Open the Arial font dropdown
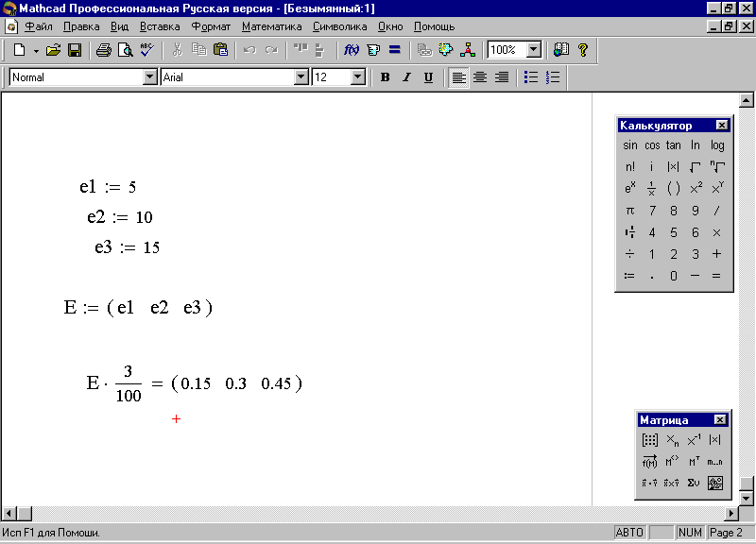 click(301, 77)
